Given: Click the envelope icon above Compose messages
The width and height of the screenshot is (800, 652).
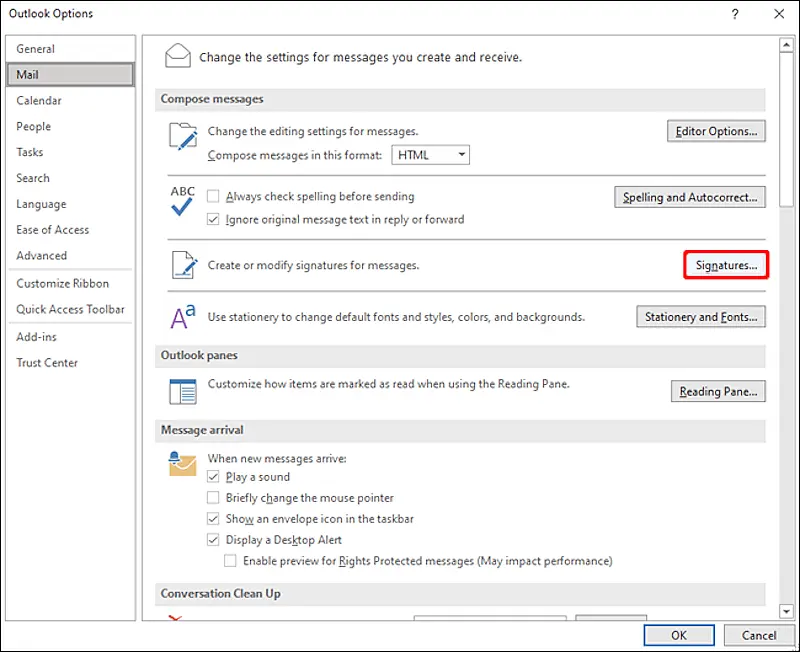Looking at the screenshot, I should pyautogui.click(x=178, y=55).
